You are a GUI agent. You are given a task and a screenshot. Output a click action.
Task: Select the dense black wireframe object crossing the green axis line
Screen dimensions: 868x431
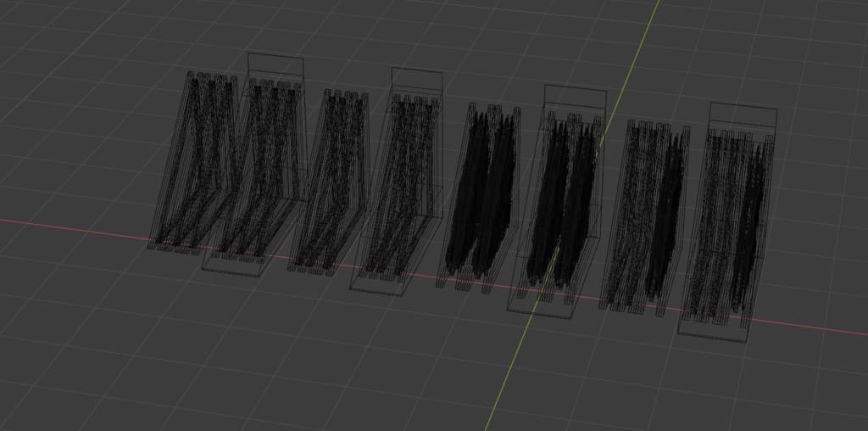pos(557,202)
